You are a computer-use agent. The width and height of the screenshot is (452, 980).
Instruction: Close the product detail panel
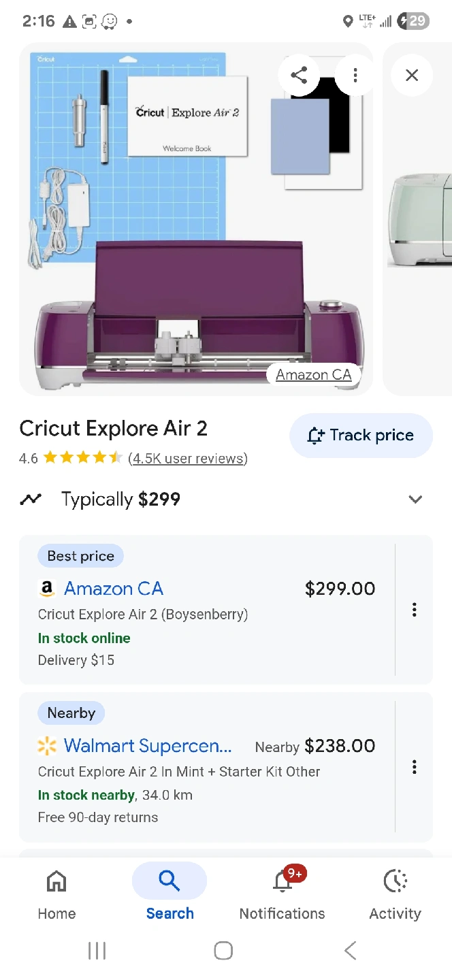pyautogui.click(x=412, y=75)
